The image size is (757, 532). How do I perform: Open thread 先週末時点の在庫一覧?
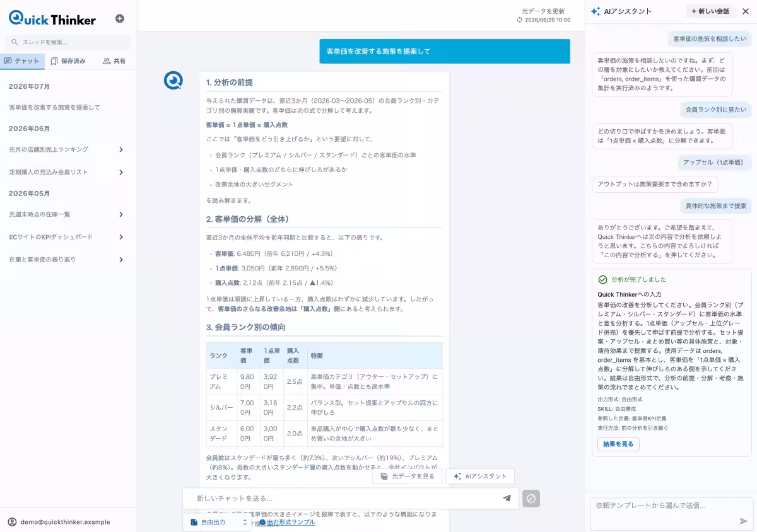[40, 214]
